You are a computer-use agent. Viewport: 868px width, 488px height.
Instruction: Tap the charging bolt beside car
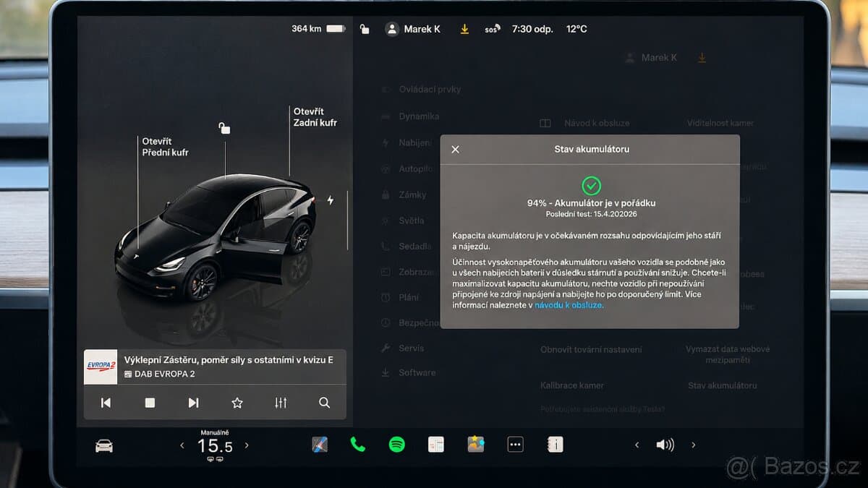331,200
